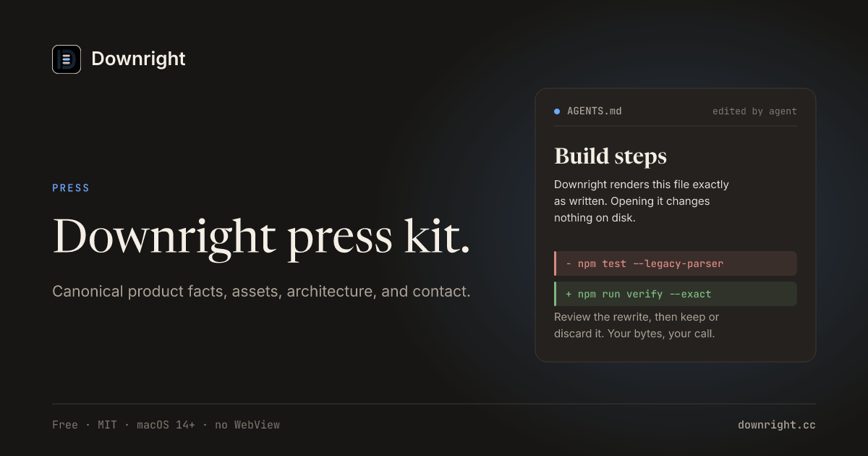The width and height of the screenshot is (868, 456).
Task: Click the 'macOS 14+' footer text
Action: point(166,425)
